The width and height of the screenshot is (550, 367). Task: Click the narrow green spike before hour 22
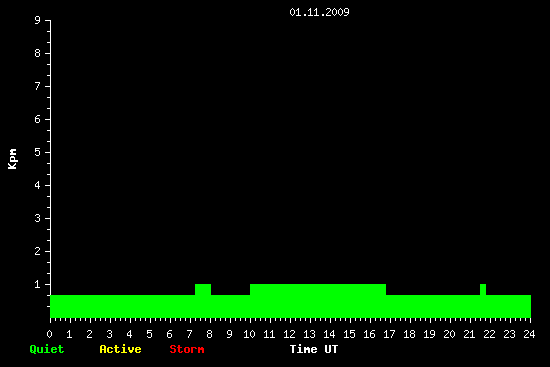click(x=483, y=289)
